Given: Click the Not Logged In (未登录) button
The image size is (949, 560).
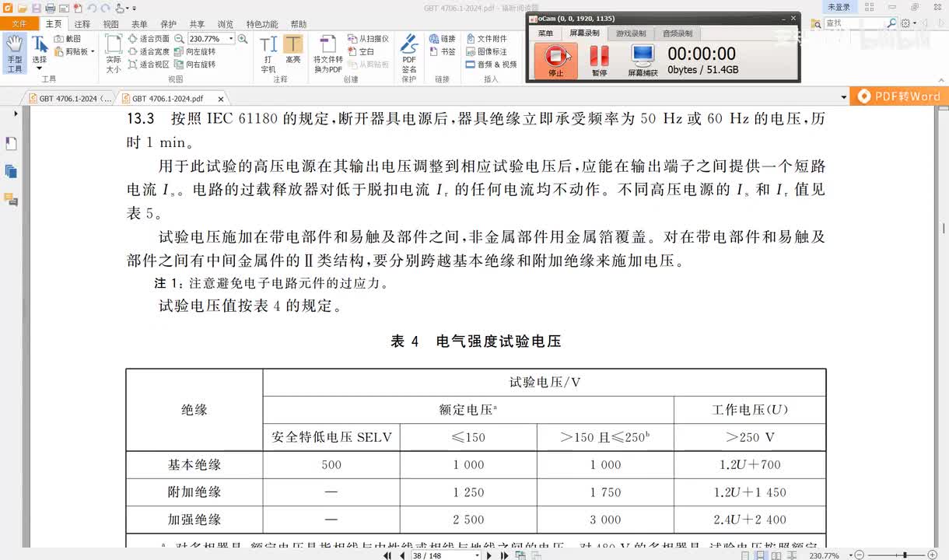Looking at the screenshot, I should coord(839,7).
